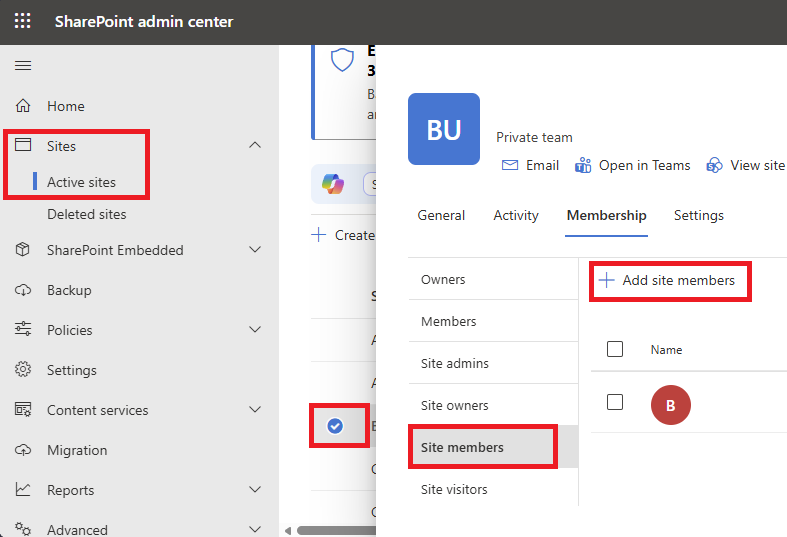Select Owners in the membership list
This screenshot has height=537, width=787.
[x=493, y=280]
